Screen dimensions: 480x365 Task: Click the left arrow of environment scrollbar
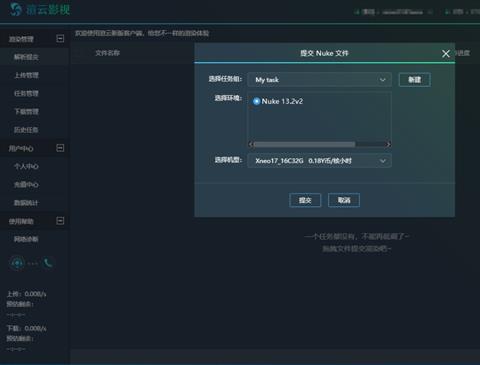[251, 144]
